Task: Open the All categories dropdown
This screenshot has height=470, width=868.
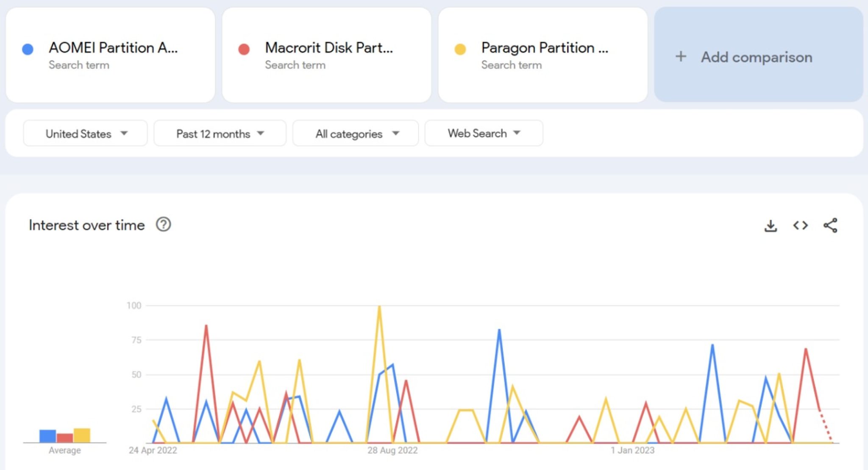Action: pyautogui.click(x=355, y=133)
